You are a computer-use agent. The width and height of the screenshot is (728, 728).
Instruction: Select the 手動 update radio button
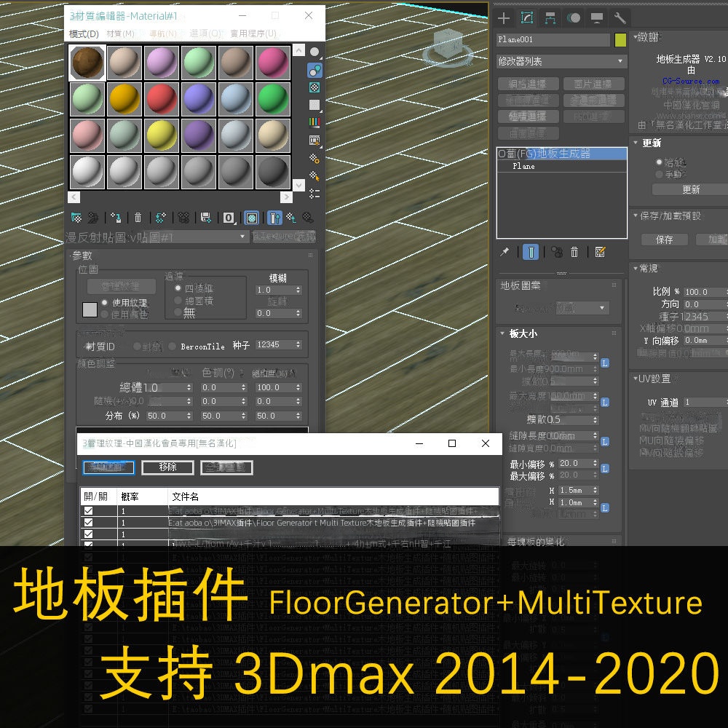(659, 174)
